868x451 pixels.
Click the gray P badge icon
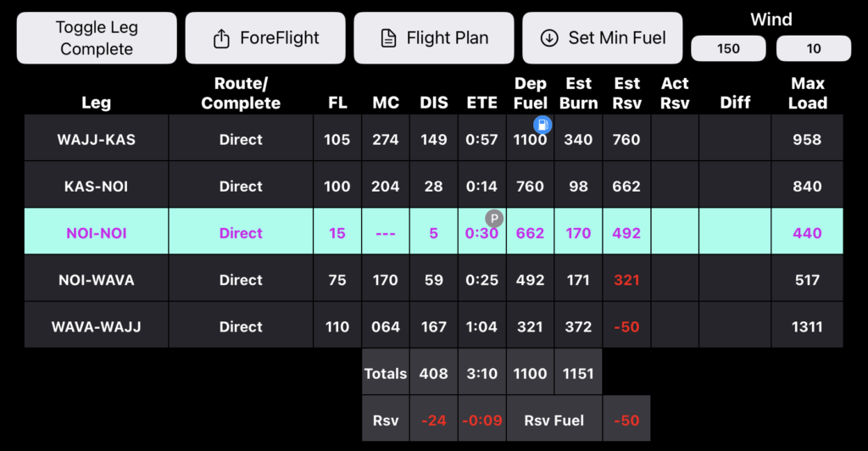[x=494, y=218]
